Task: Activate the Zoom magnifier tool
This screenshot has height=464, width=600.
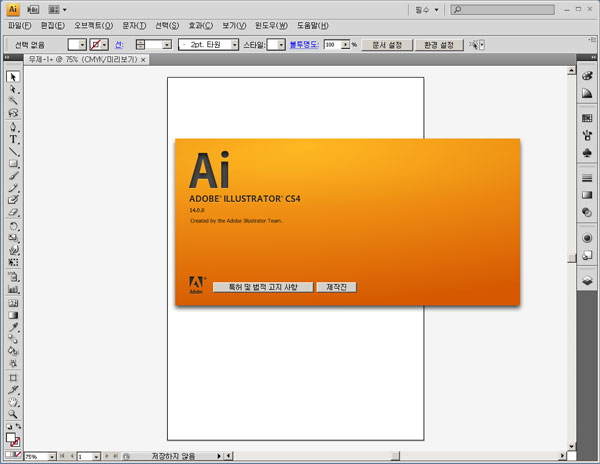Action: pos(13,413)
